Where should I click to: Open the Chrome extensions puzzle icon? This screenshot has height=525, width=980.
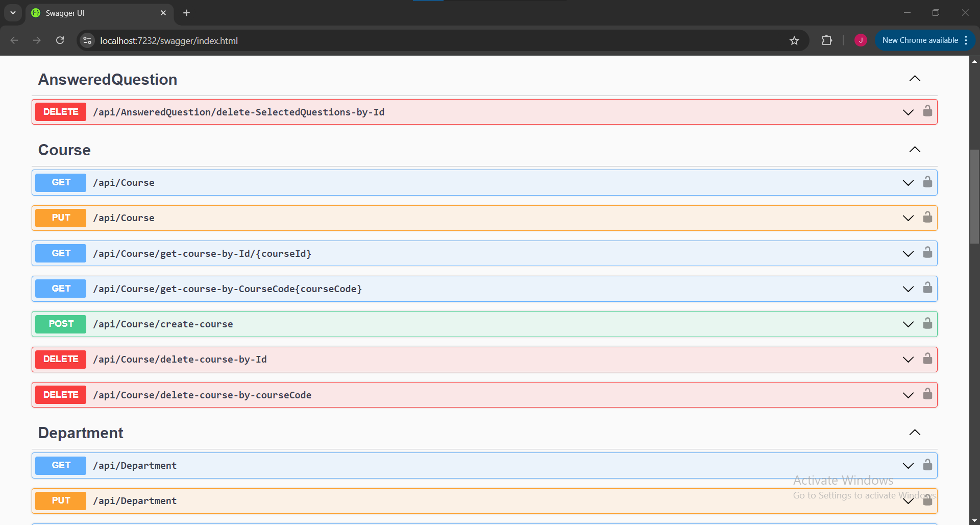pos(826,41)
